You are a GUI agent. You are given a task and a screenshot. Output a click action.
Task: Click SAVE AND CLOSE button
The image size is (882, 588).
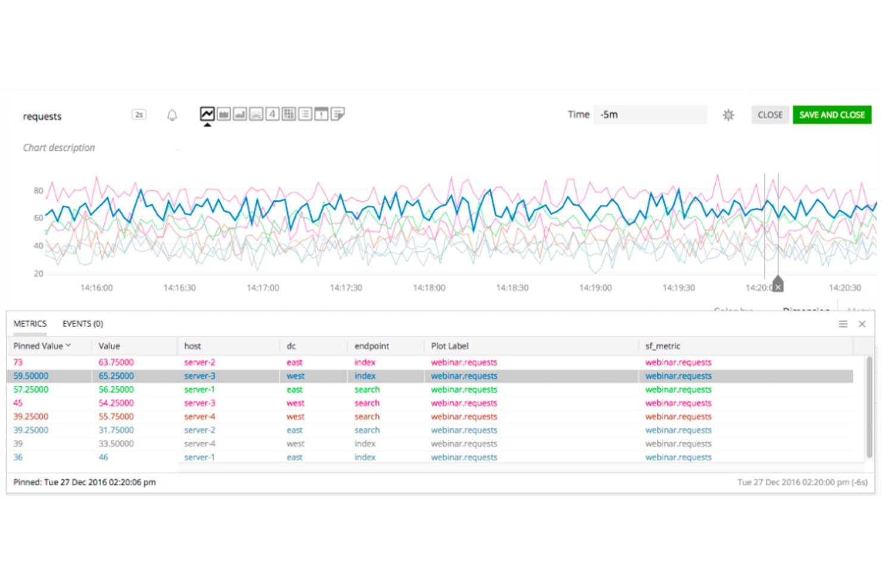[x=832, y=114]
